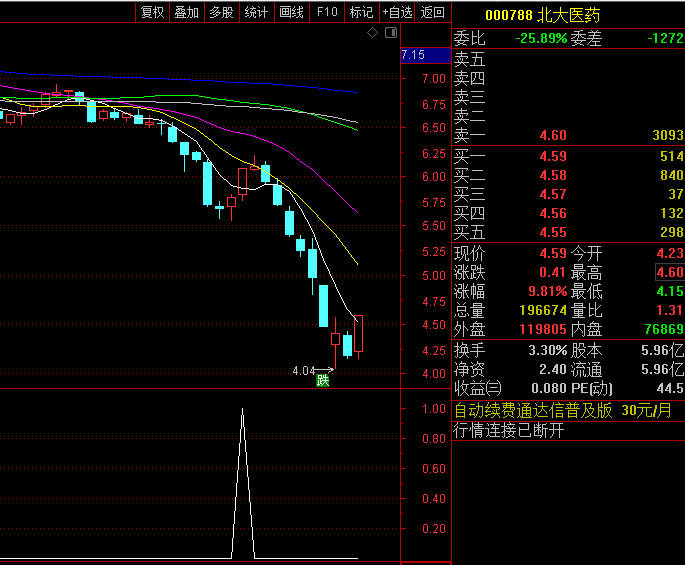Click the 7.00 price axis label
685x565 pixels.
[x=434, y=79]
